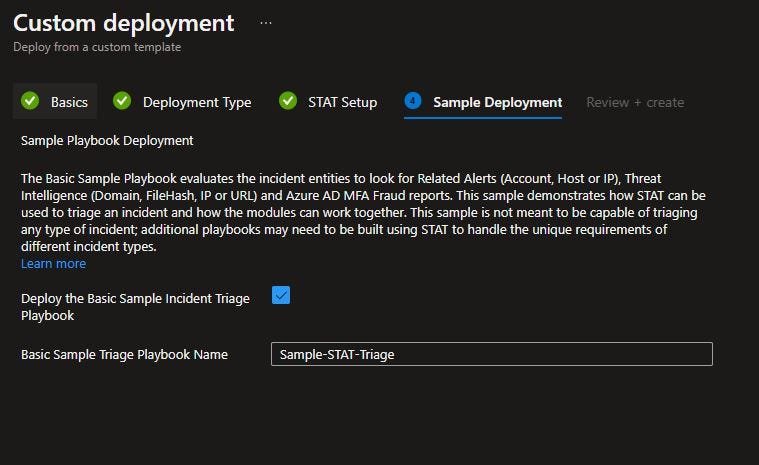Uncheck Deploy the Basic Sample Incident Triage Playbook
This screenshot has width=759, height=465.
coord(281,295)
